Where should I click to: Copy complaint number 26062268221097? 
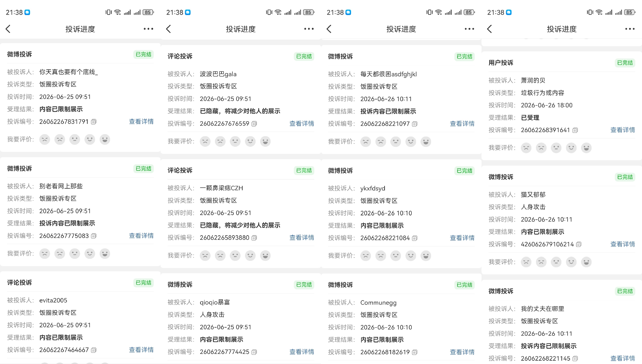coord(415,124)
